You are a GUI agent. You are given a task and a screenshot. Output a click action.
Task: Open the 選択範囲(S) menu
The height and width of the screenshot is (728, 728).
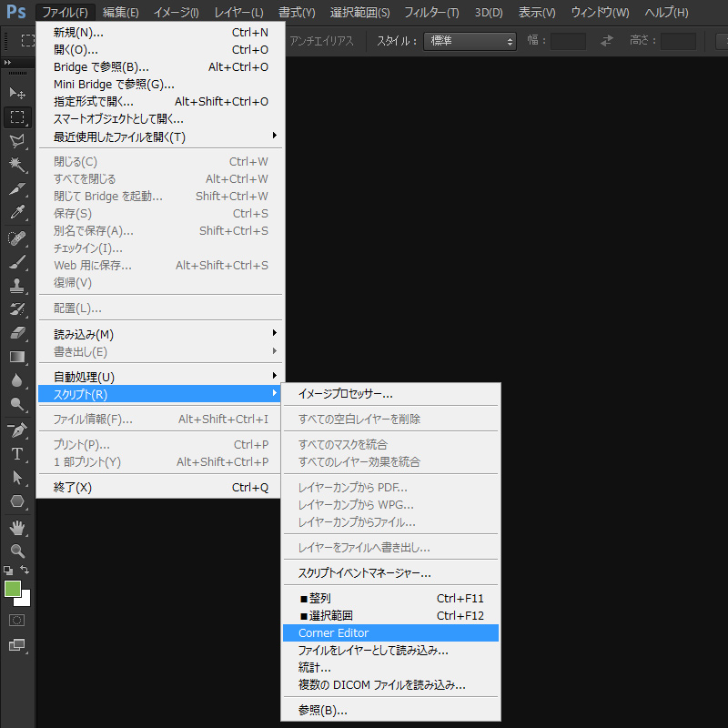[359, 12]
